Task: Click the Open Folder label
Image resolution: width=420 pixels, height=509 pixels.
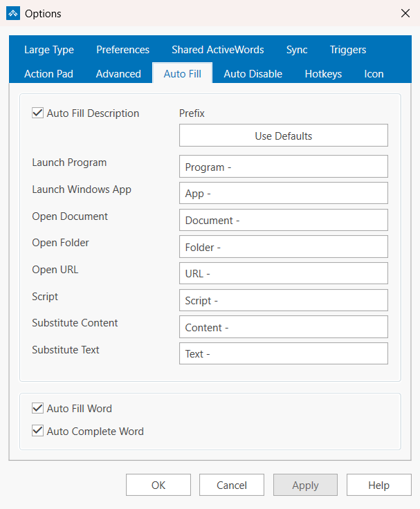Action: pos(60,243)
